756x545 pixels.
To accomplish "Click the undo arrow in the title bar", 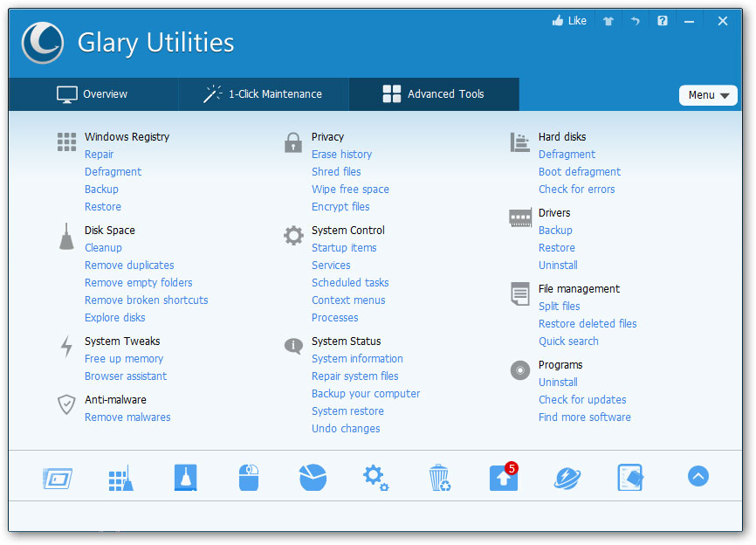I will click(633, 20).
